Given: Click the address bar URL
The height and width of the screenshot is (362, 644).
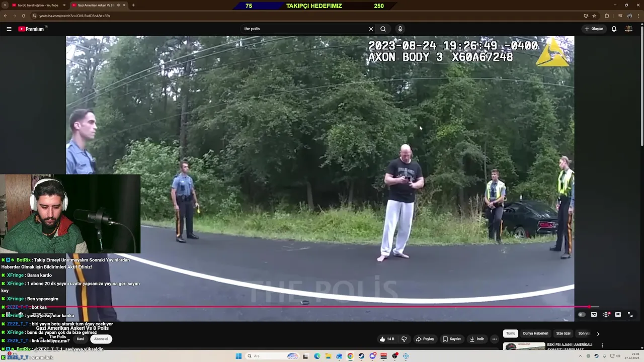Looking at the screenshot, I should pos(74,16).
